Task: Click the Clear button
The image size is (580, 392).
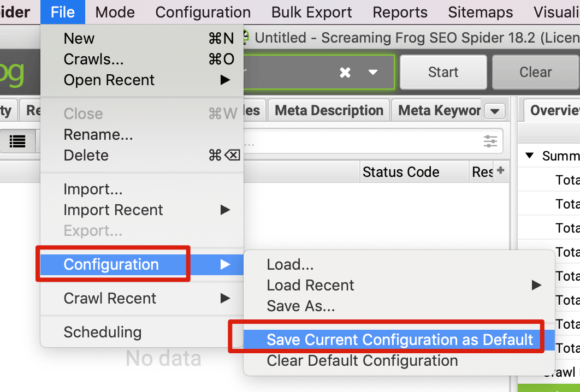Action: (x=535, y=72)
